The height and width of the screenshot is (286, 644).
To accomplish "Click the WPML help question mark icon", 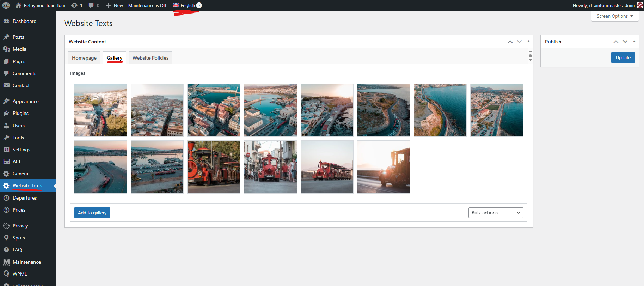I will click(x=199, y=5).
